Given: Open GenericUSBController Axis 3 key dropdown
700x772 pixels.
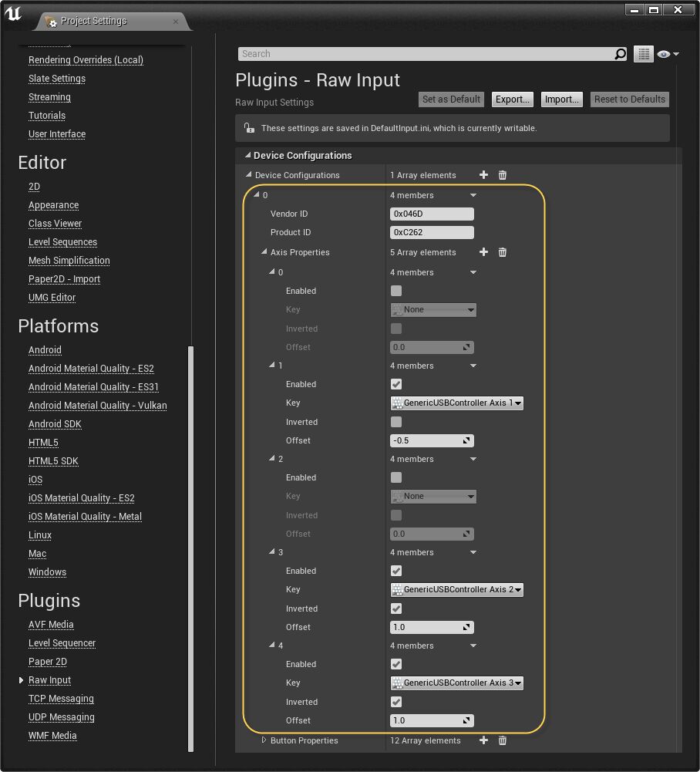Looking at the screenshot, I should 457,683.
